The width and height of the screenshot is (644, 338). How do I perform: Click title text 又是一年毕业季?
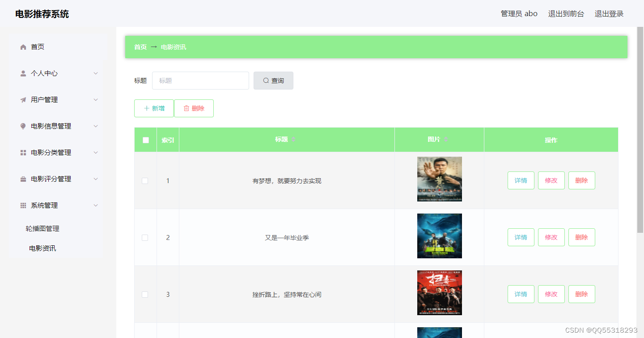click(287, 238)
